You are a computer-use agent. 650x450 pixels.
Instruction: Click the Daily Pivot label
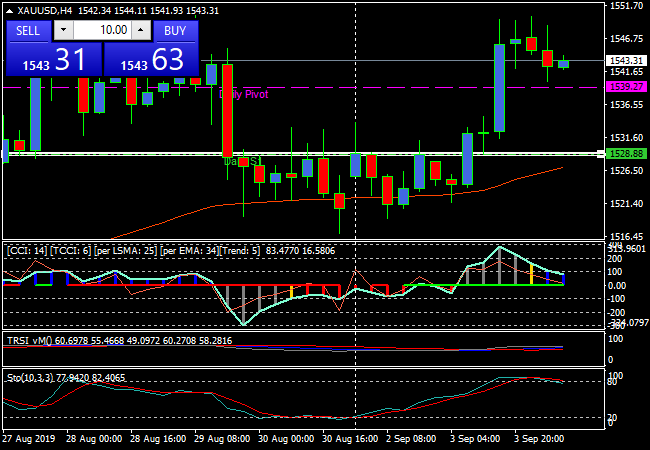245,93
